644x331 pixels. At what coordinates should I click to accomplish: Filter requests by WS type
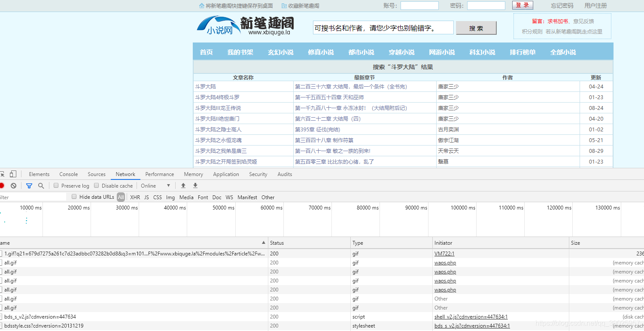(229, 197)
